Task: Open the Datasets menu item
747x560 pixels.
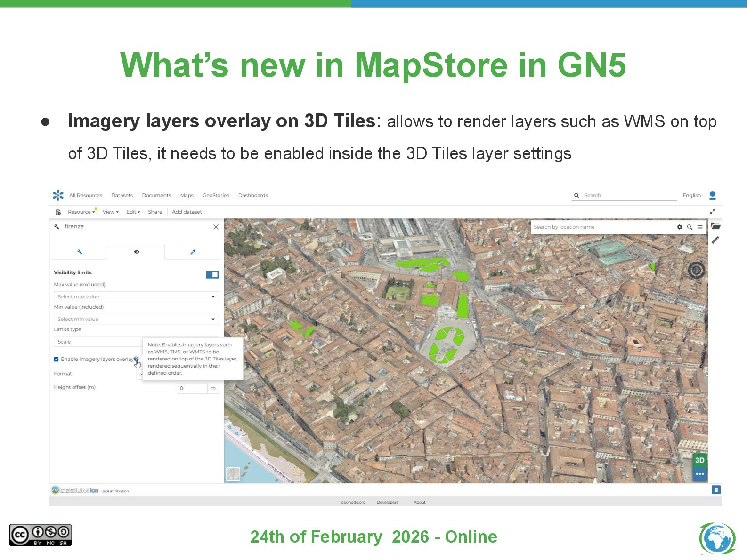Action: tap(122, 195)
